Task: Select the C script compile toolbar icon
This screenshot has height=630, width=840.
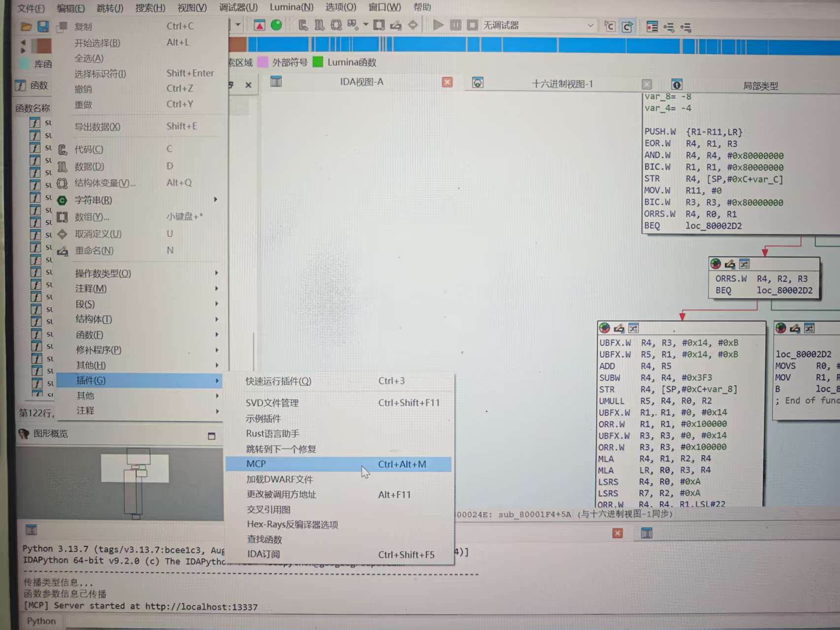Action: coord(609,26)
